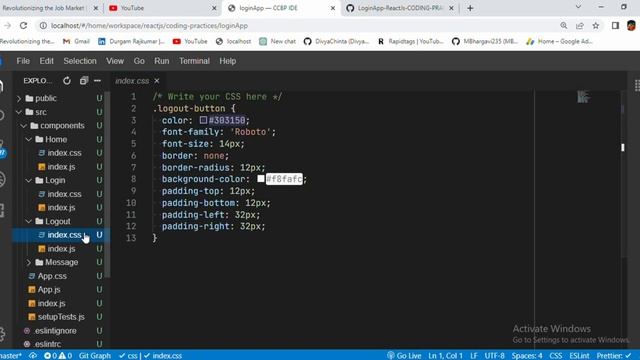Open setupTests.js file
Screen dimensions: 640x360
(61, 317)
